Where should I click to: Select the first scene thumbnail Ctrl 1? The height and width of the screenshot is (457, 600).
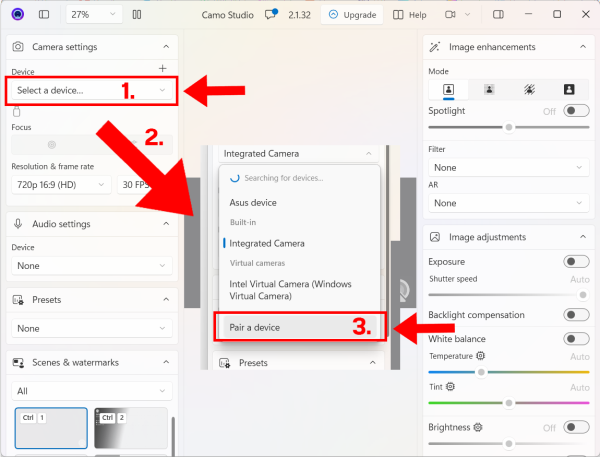pos(48,428)
